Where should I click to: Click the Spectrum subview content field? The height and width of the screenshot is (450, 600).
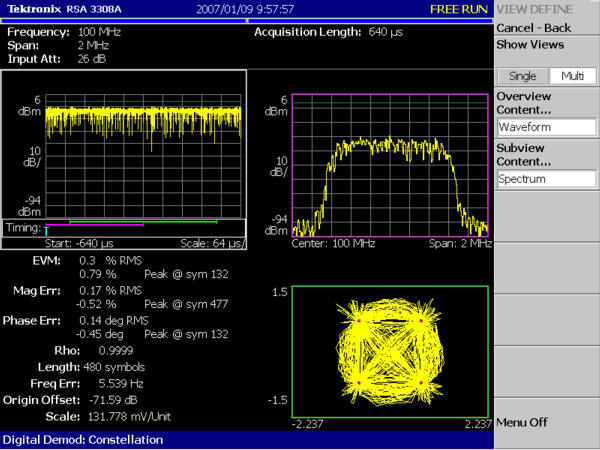click(x=546, y=179)
